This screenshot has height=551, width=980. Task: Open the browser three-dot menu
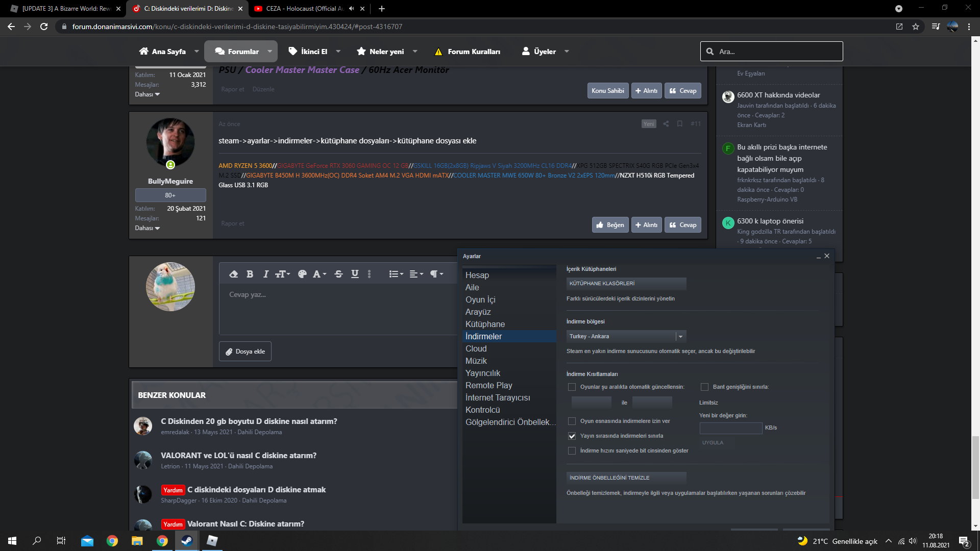(x=969, y=27)
